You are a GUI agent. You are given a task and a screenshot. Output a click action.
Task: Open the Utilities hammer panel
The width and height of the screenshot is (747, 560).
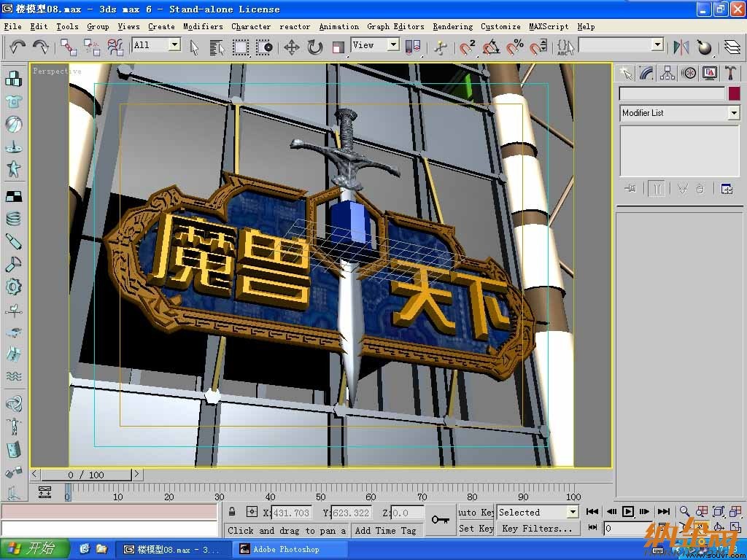pos(730,74)
